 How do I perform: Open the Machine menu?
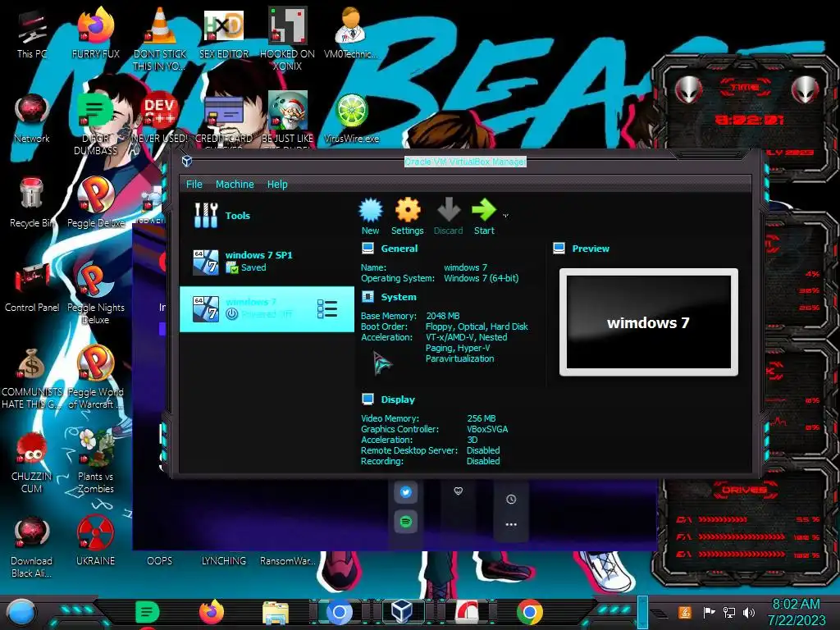(x=235, y=185)
